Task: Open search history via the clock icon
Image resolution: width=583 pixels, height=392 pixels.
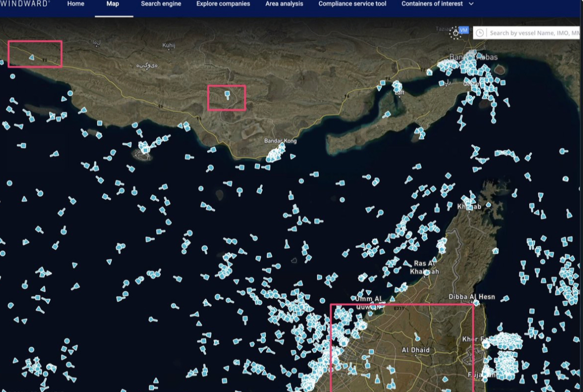Action: click(x=480, y=33)
